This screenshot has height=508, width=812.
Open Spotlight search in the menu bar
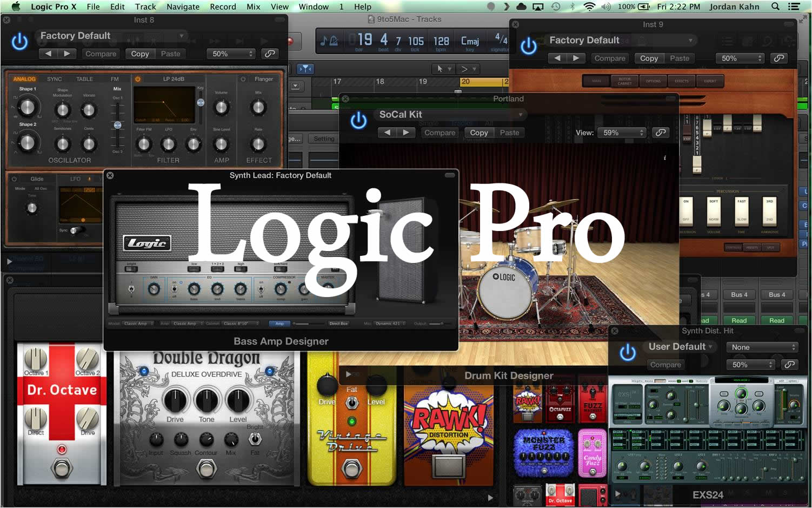tap(775, 6)
